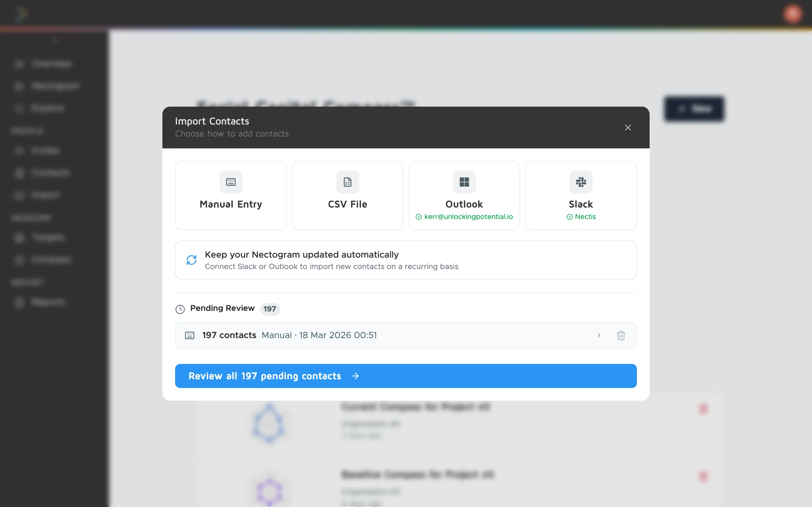Choose the Slack import icon
Screen dimensions: 812x507
coord(580,182)
